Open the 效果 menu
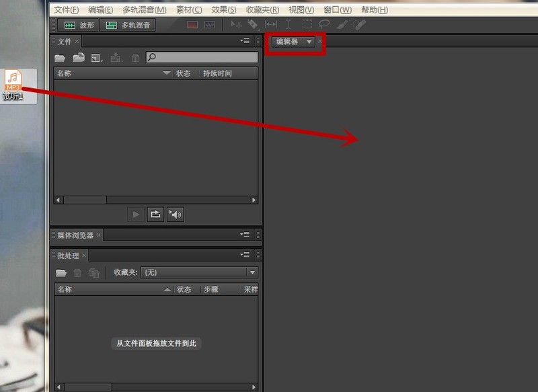The image size is (538, 392). click(222, 9)
